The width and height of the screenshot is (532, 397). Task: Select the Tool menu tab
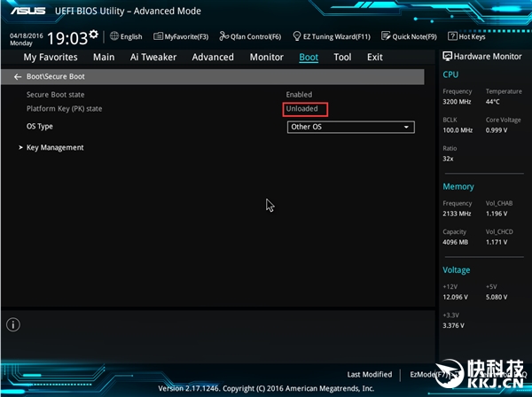[x=342, y=58]
